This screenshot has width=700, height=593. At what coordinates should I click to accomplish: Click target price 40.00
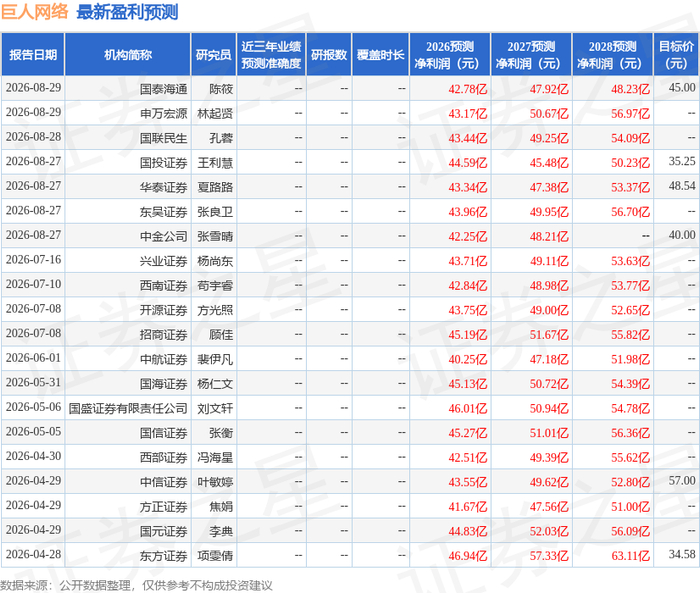[x=682, y=235]
